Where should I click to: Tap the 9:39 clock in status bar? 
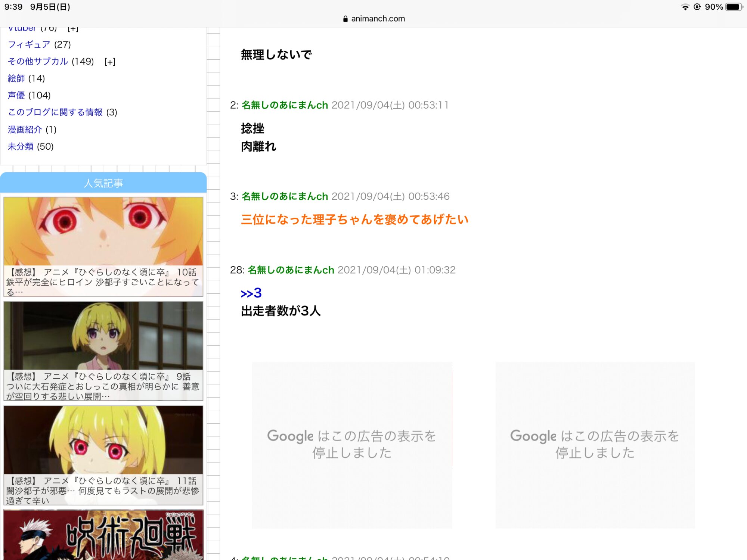click(x=13, y=7)
